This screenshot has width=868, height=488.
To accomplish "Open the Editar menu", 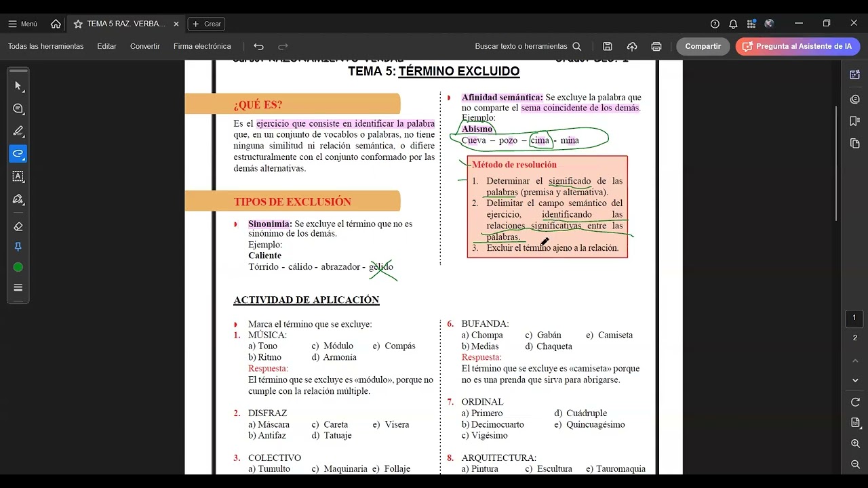I will pos(106,46).
